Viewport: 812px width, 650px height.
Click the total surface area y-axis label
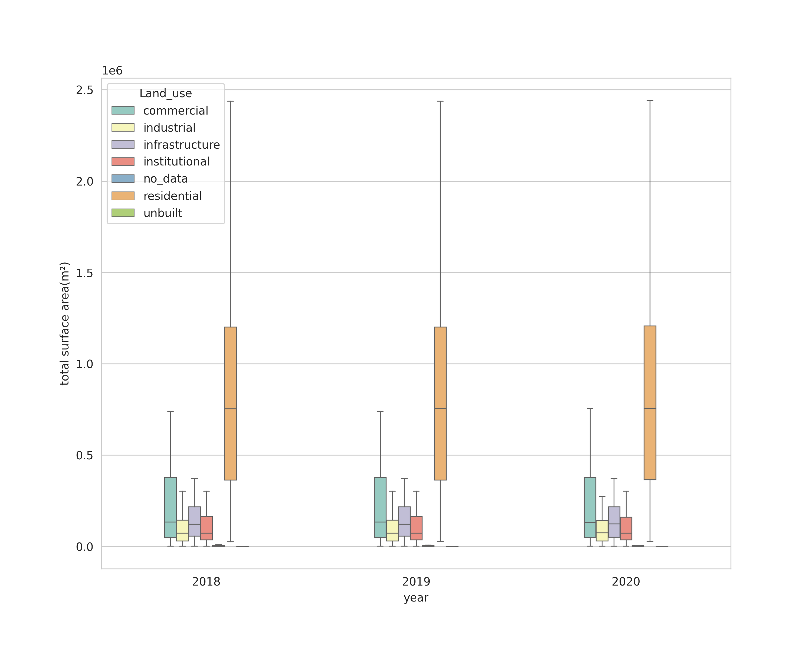[65, 323]
